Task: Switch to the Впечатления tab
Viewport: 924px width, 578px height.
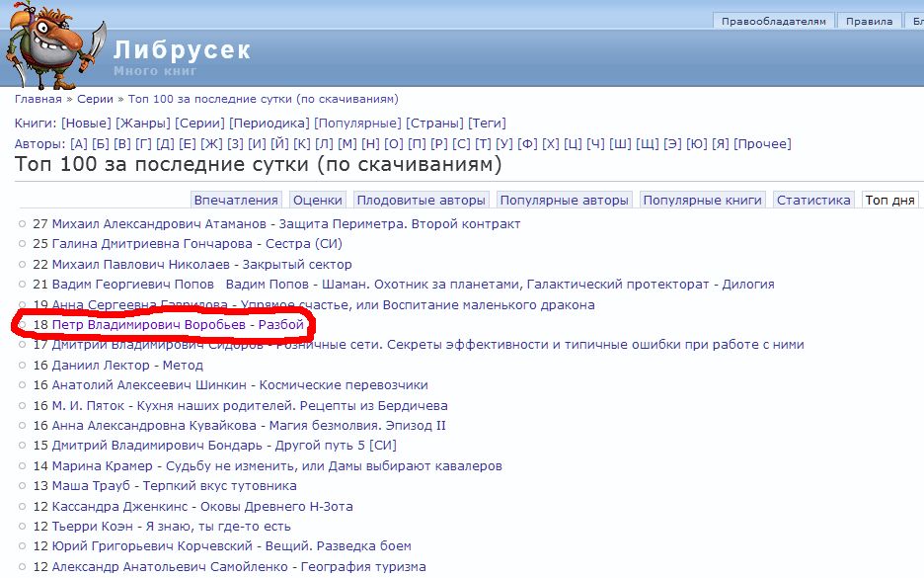Action: coord(237,201)
